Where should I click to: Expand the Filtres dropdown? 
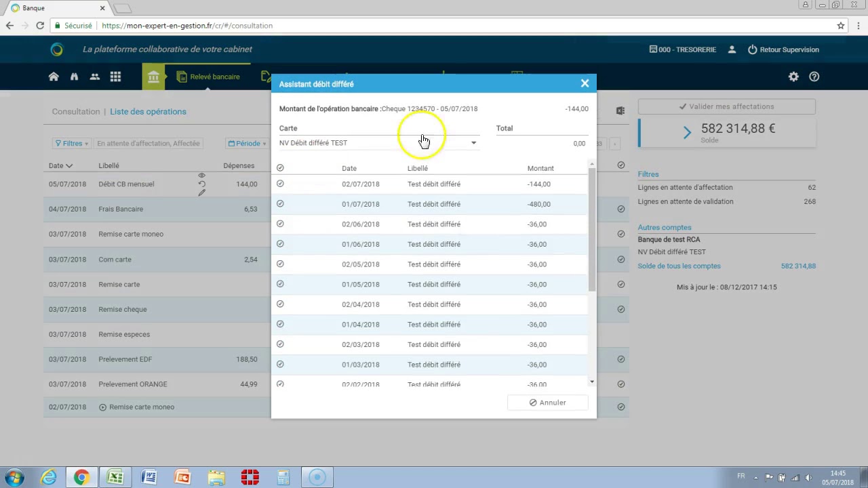pos(71,143)
